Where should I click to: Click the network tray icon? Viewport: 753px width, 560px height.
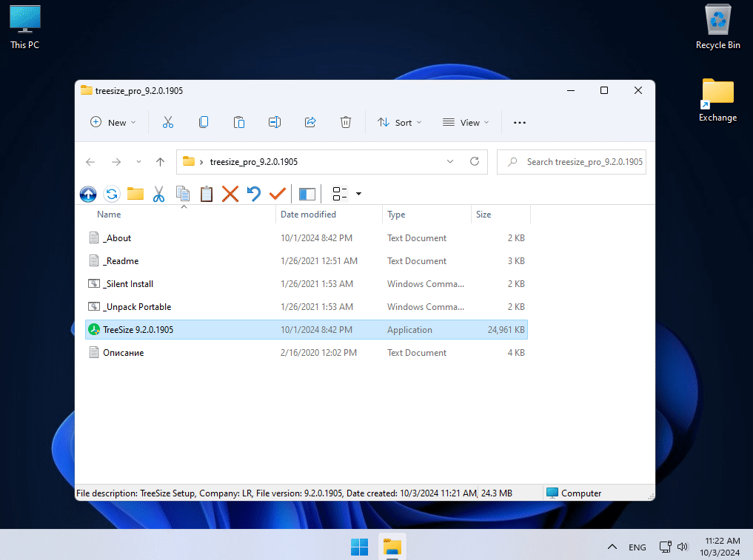pyautogui.click(x=665, y=547)
